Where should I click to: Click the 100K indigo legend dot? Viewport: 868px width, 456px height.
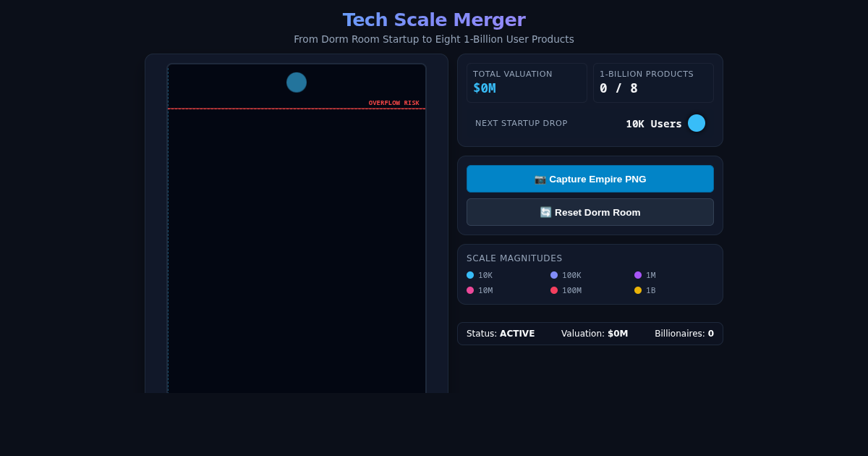pos(554,275)
